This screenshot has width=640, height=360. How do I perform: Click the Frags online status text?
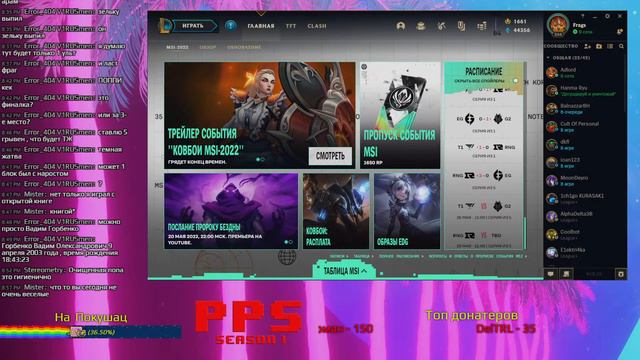coord(584,32)
